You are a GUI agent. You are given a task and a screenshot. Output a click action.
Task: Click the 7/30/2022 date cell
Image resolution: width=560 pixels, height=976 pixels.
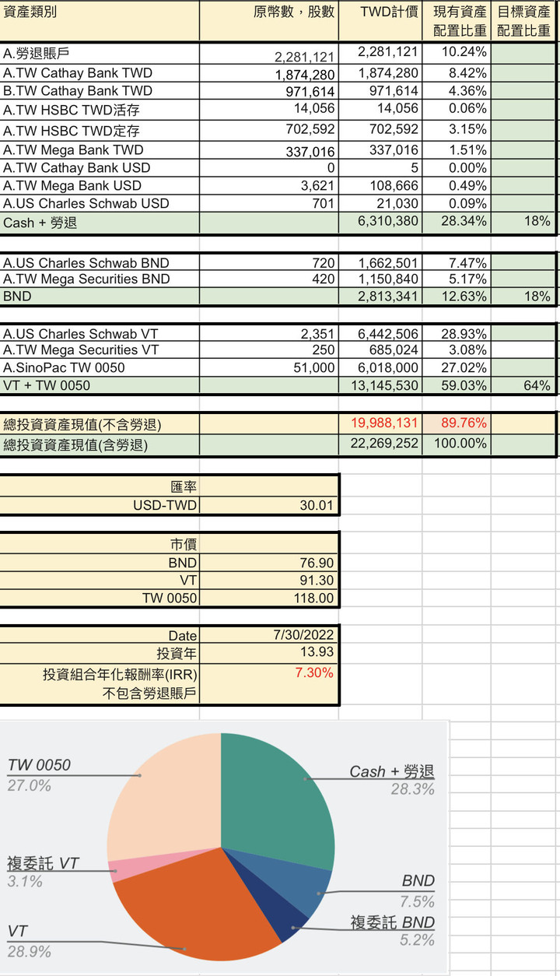269,636
